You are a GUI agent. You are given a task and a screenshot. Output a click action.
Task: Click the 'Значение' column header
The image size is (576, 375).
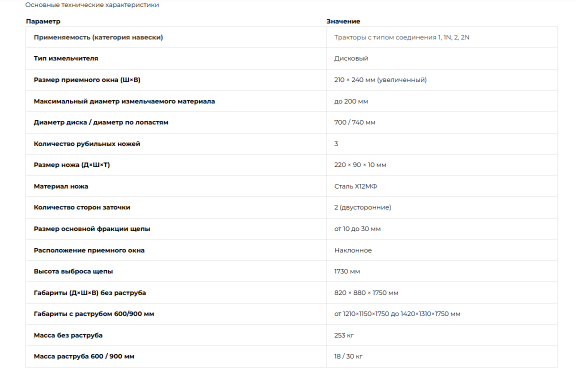[343, 21]
